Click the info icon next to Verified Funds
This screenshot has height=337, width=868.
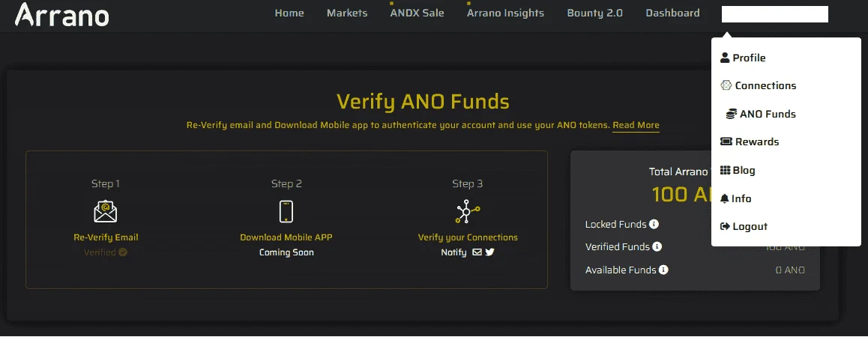(657, 247)
